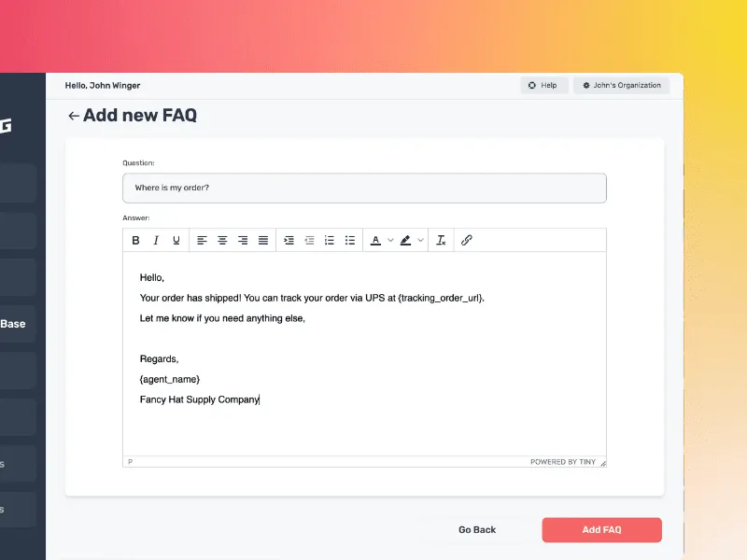Viewport: 747px width, 560px height.
Task: Insert a link using the link icon
Action: tap(467, 241)
